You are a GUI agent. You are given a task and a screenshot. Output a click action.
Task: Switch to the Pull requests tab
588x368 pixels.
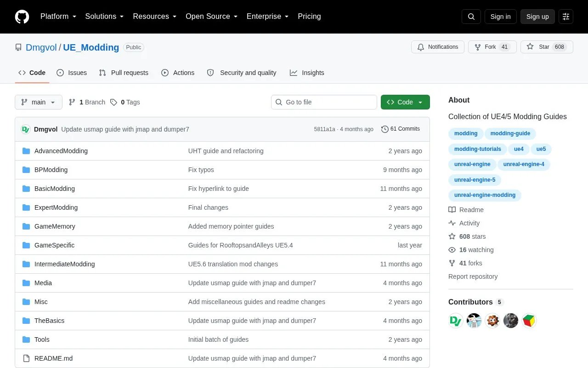(x=124, y=73)
